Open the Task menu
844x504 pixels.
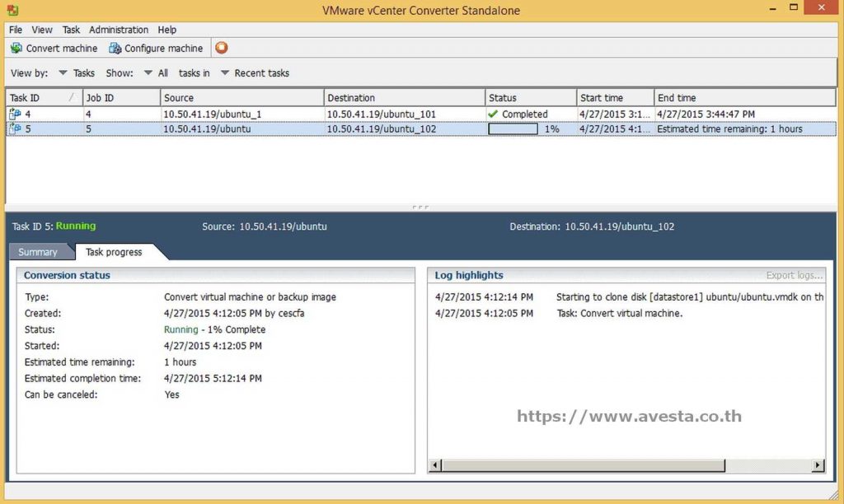[71, 30]
